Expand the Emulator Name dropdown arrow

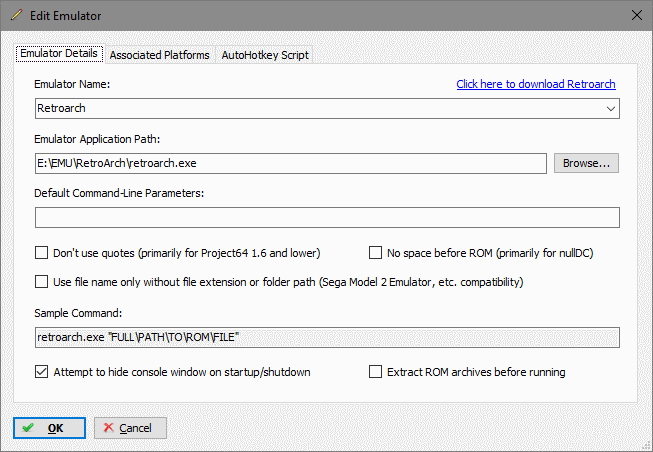click(x=610, y=108)
